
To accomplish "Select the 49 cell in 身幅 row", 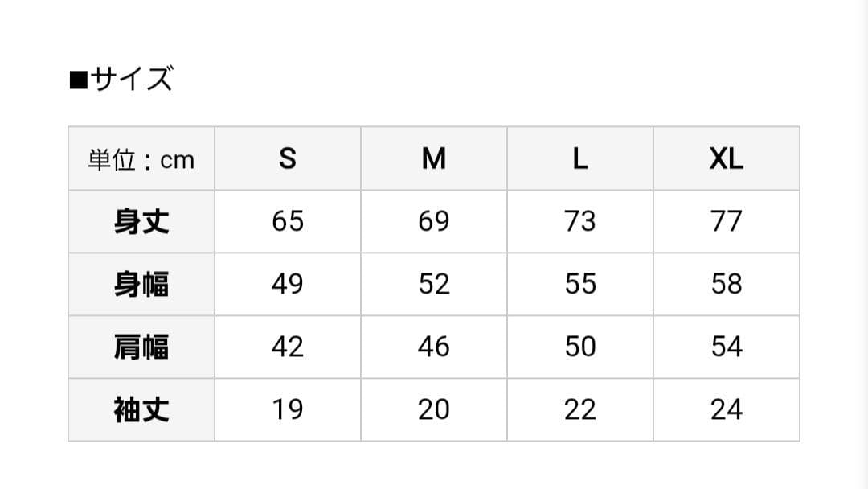I will click(x=288, y=284).
